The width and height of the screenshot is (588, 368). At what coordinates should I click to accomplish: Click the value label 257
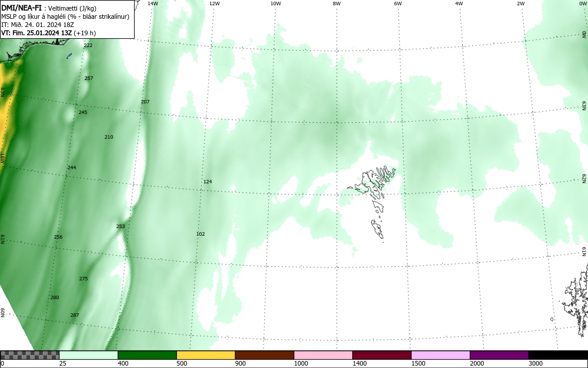(x=89, y=78)
